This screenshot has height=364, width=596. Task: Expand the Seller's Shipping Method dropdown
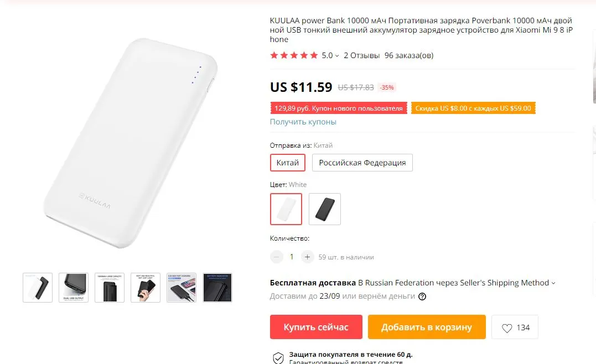[553, 283]
